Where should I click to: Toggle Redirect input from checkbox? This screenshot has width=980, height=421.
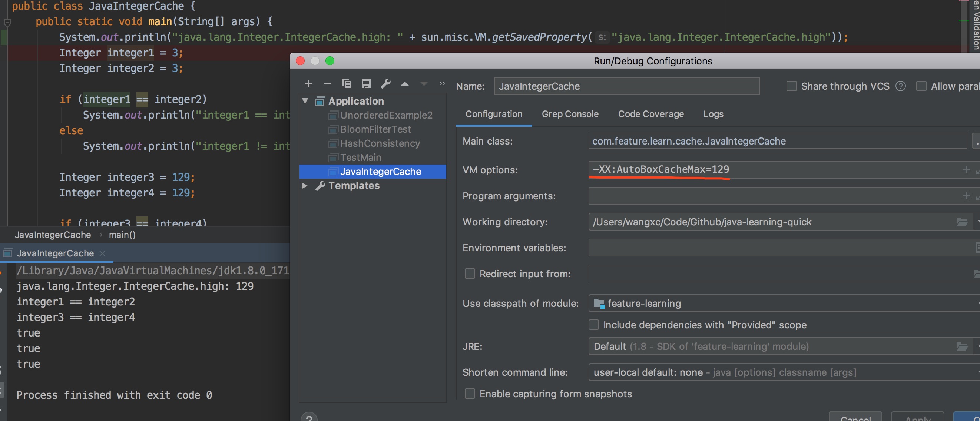[x=470, y=274]
